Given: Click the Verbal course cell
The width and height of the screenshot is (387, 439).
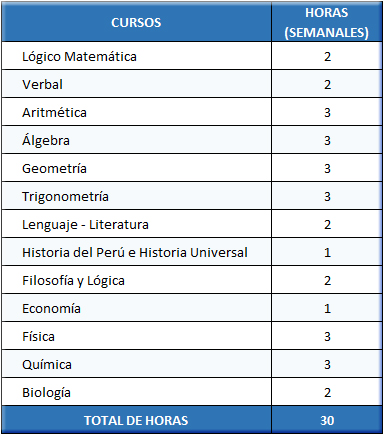Looking at the screenshot, I should [136, 84].
